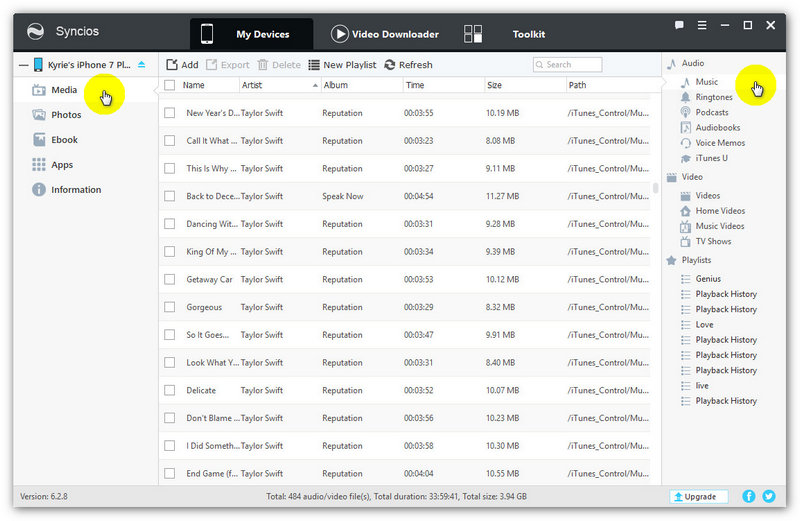Open the hamburger menu icon in title bar
The image size is (800, 521).
point(702,25)
